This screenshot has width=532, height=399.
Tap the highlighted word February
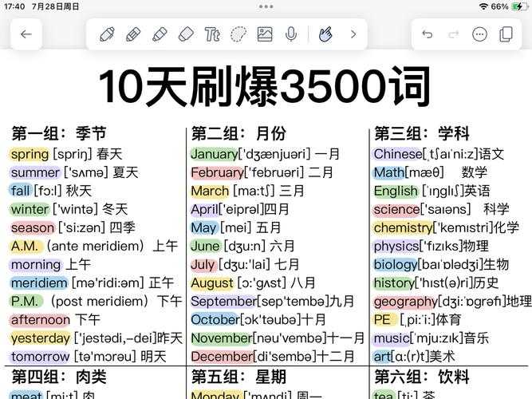click(x=217, y=172)
